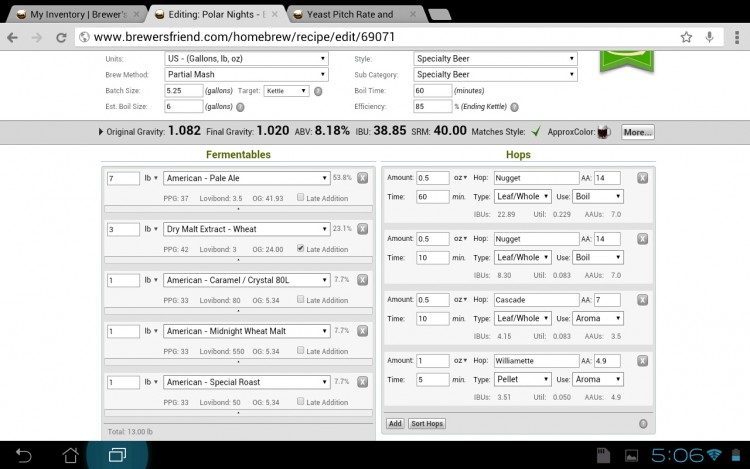Click the Est. Boil Size input field
The image size is (750, 469).
(x=184, y=107)
